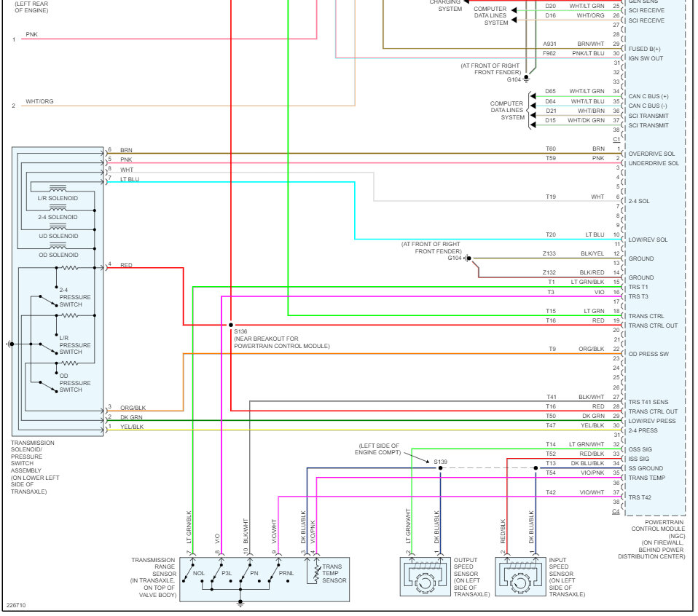Click circuit code T59
Viewport: 698px width, 616px height.
point(551,158)
